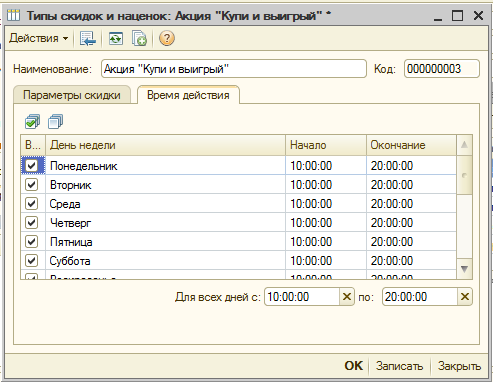The width and height of the screenshot is (493, 382).
Task: Click the OK button
Action: click(x=353, y=366)
